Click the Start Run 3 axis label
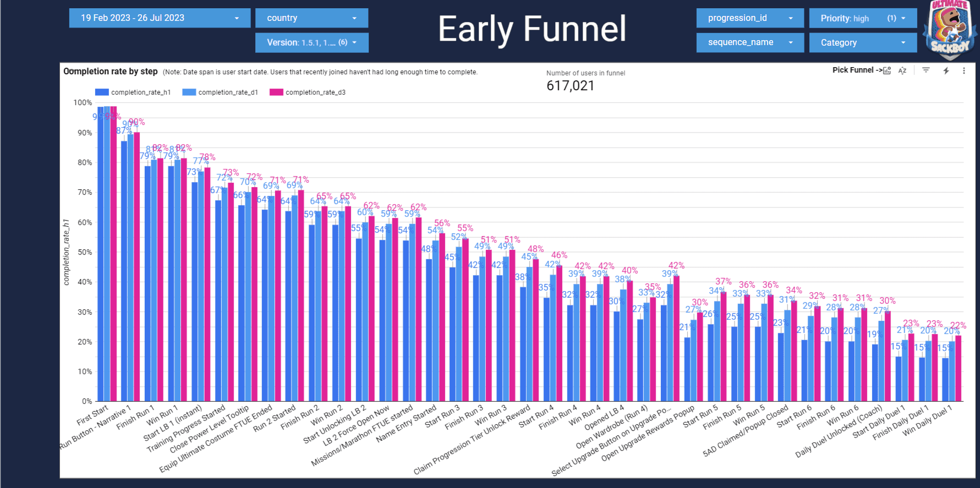The width and height of the screenshot is (980, 488). click(443, 416)
